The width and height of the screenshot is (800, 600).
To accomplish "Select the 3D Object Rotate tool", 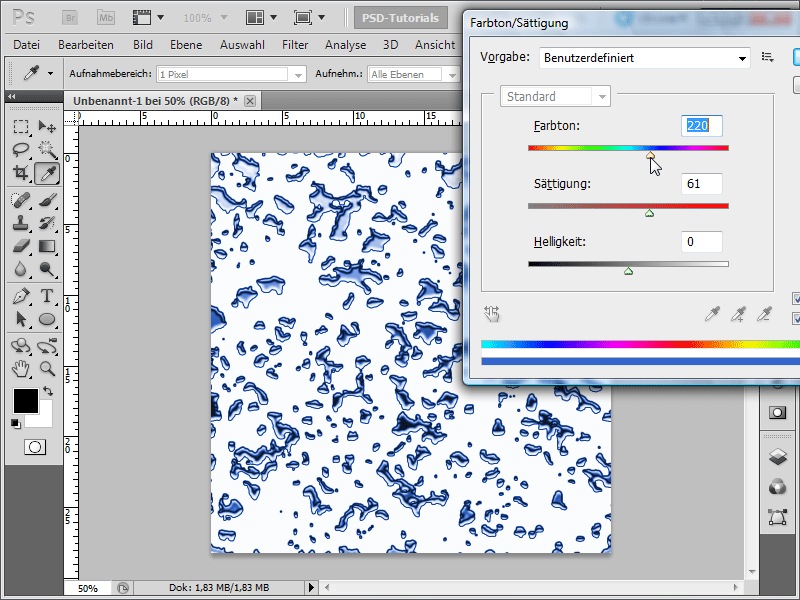I will click(x=21, y=346).
